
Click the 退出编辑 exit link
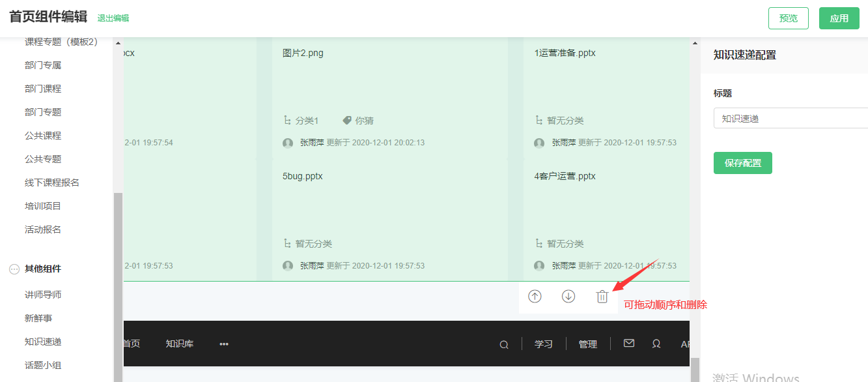coord(113,18)
